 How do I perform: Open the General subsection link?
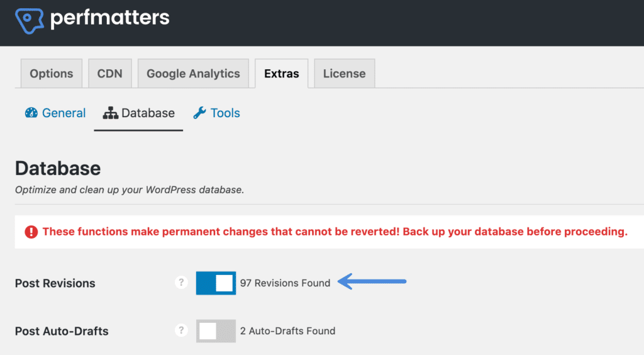(64, 113)
